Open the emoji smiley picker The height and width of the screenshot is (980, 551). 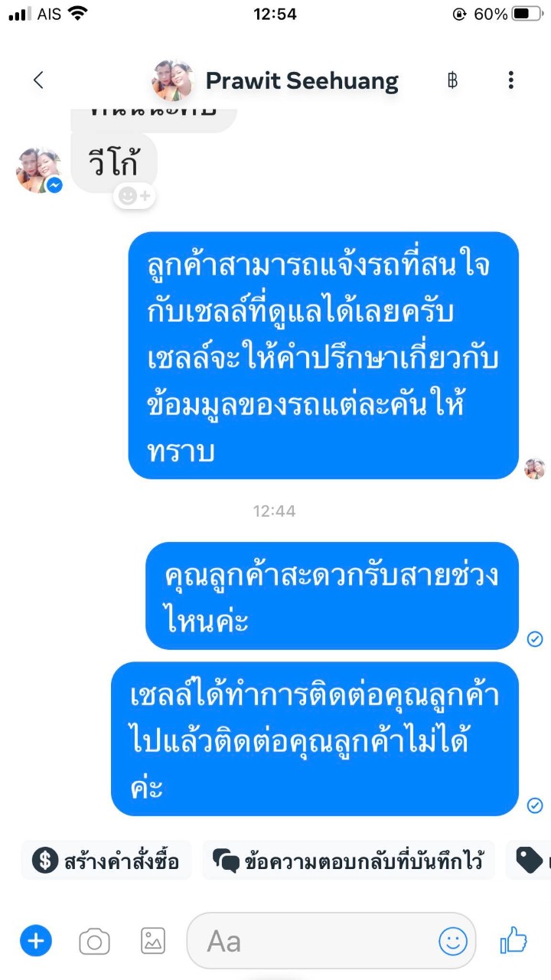point(452,941)
